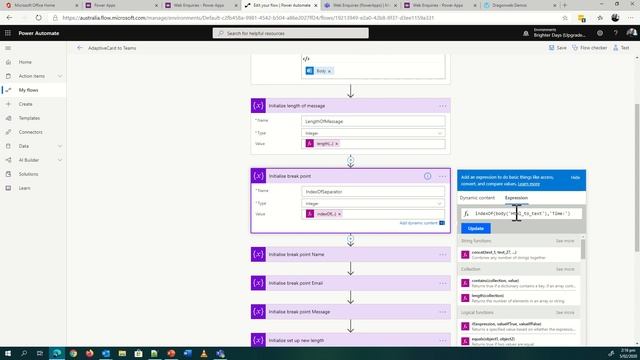Insert the equals function
The image size is (640, 360).
(520, 341)
